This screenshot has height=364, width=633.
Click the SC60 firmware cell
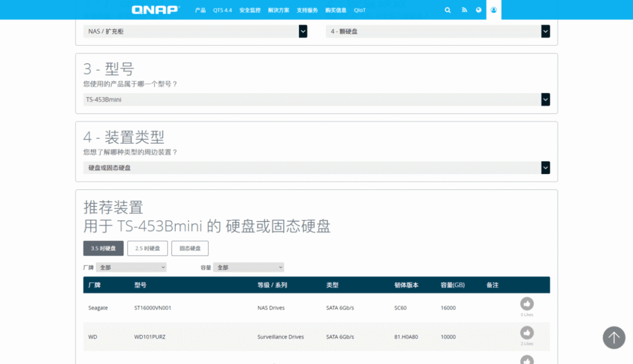pos(400,308)
